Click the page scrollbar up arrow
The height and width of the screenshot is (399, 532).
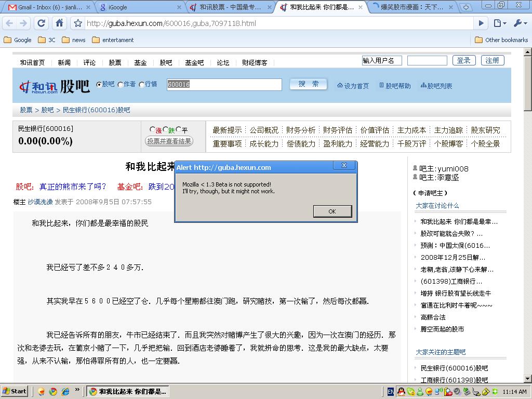pyautogui.click(x=528, y=52)
